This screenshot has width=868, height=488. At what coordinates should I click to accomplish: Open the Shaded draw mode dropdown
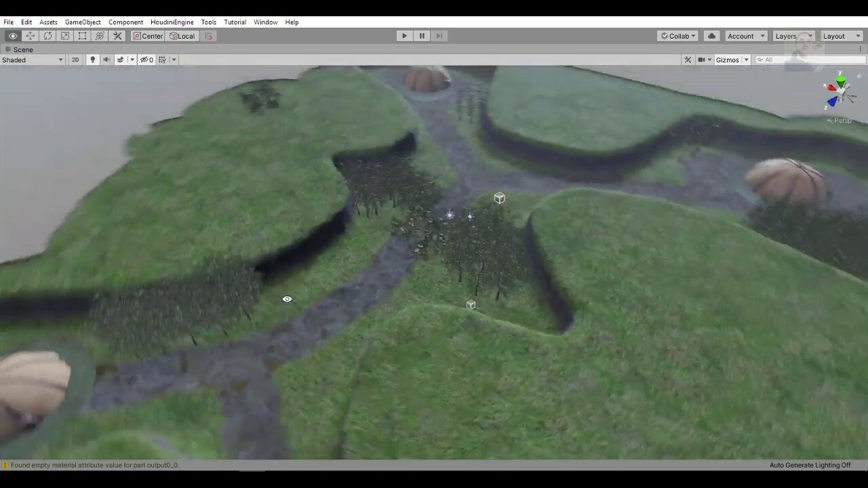tap(33, 60)
